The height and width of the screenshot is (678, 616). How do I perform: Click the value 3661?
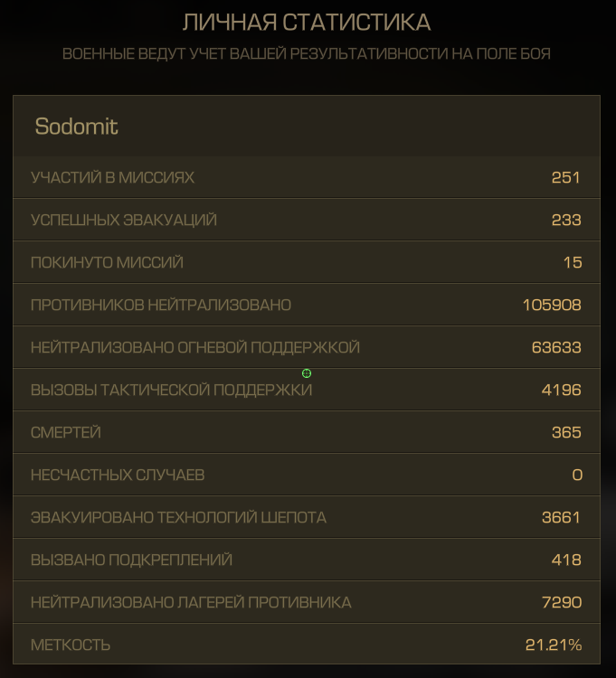click(x=561, y=517)
